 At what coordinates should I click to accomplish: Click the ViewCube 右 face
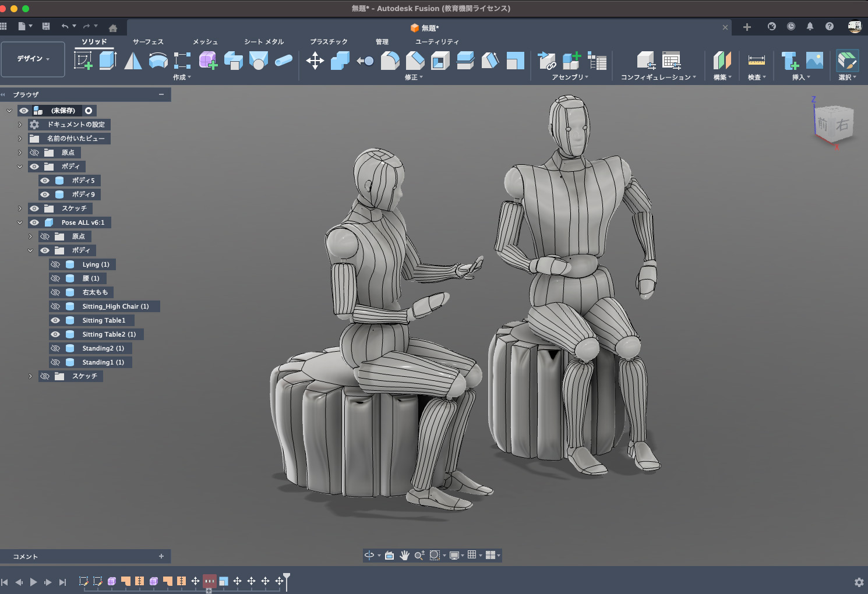pyautogui.click(x=842, y=125)
